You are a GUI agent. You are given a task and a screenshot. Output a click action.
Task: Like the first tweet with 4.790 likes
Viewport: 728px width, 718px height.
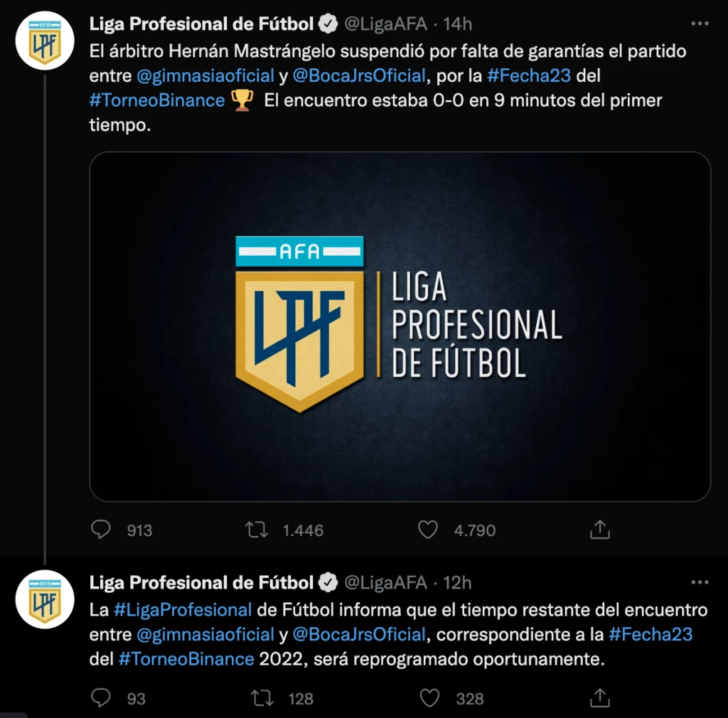click(427, 530)
